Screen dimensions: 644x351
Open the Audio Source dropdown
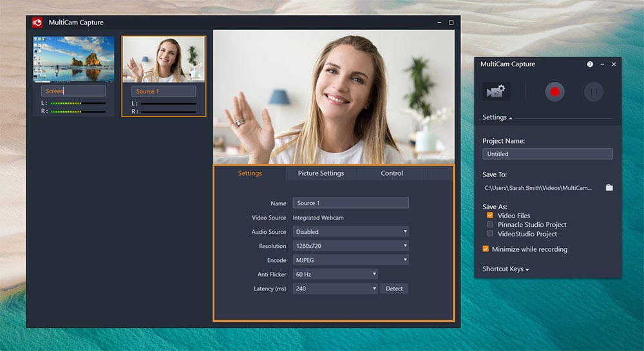[350, 232]
